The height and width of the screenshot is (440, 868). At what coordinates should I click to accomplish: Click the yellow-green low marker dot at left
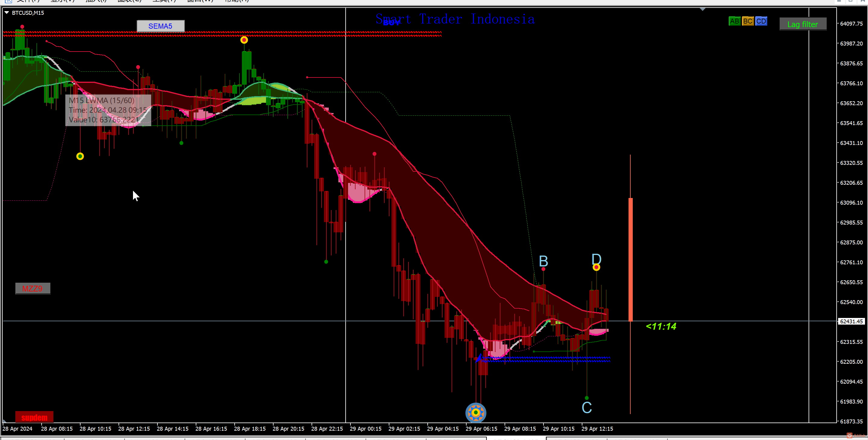(x=80, y=156)
